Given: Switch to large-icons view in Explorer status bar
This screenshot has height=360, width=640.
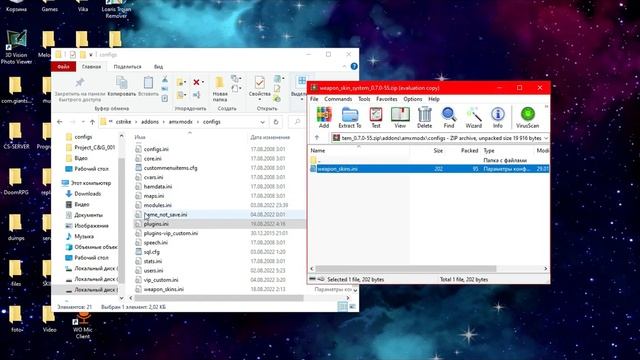Looking at the screenshot, I should (x=352, y=307).
